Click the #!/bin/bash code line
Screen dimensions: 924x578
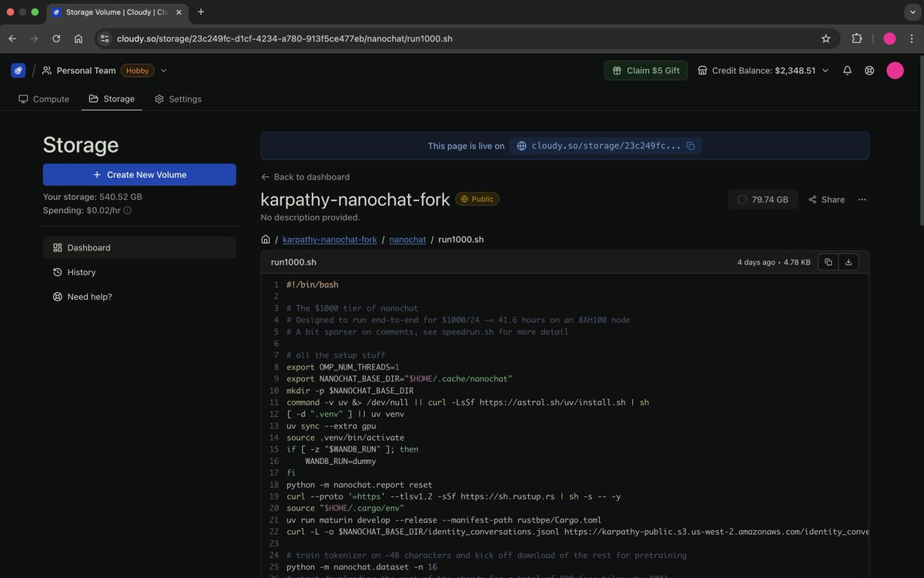click(313, 284)
